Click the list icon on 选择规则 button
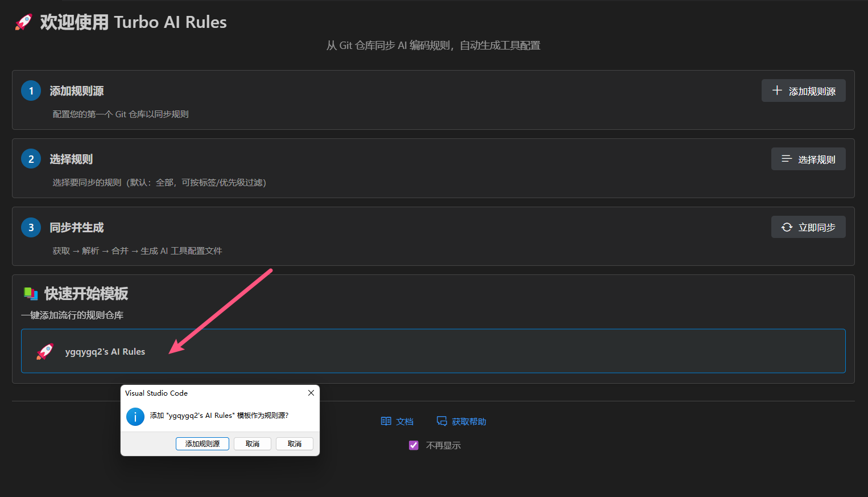The width and height of the screenshot is (868, 497). [x=786, y=159]
